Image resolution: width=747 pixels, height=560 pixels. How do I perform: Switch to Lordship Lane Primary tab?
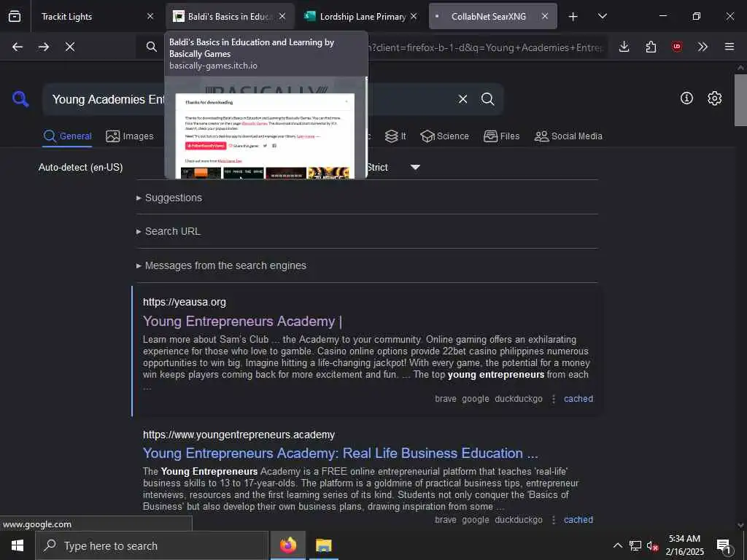[361, 17]
